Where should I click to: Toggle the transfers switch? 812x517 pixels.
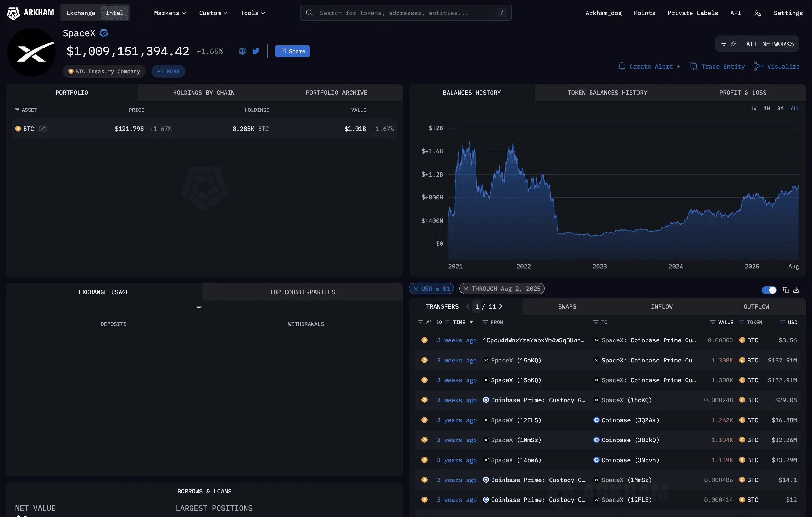[769, 290]
